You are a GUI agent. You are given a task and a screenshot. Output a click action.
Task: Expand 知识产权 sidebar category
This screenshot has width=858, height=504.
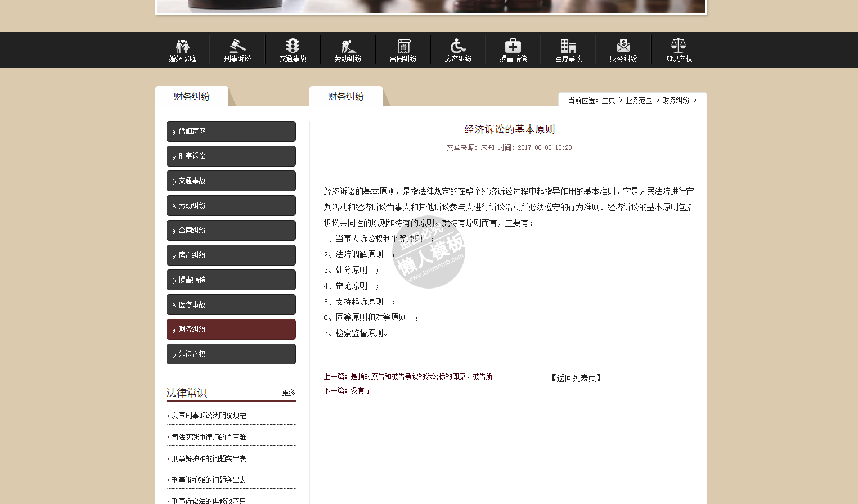pyautogui.click(x=231, y=354)
